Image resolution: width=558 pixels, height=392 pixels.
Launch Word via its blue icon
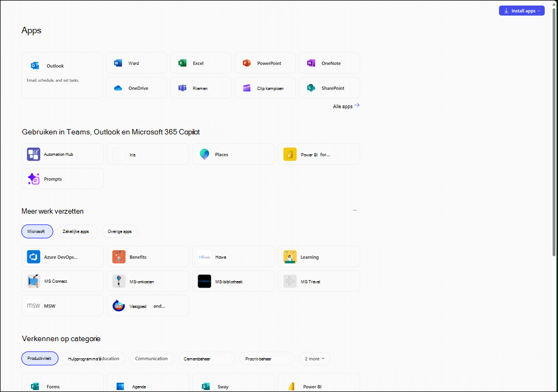coord(118,63)
